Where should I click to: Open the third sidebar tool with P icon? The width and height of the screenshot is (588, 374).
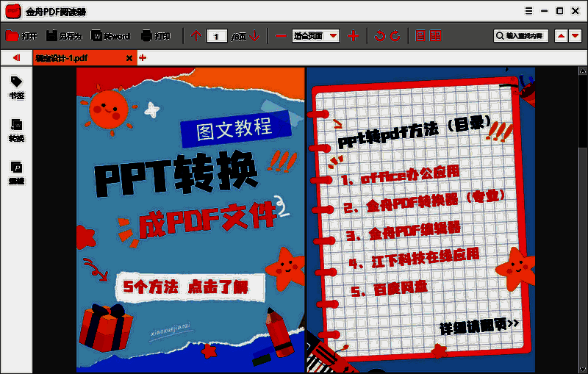[16, 173]
